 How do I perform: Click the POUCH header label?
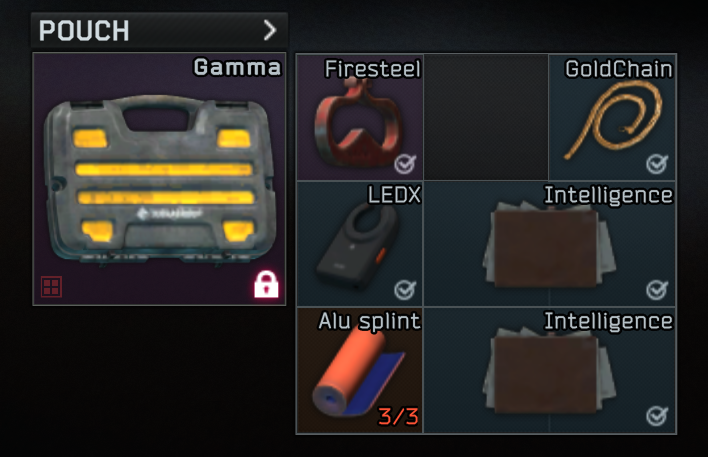(x=84, y=31)
